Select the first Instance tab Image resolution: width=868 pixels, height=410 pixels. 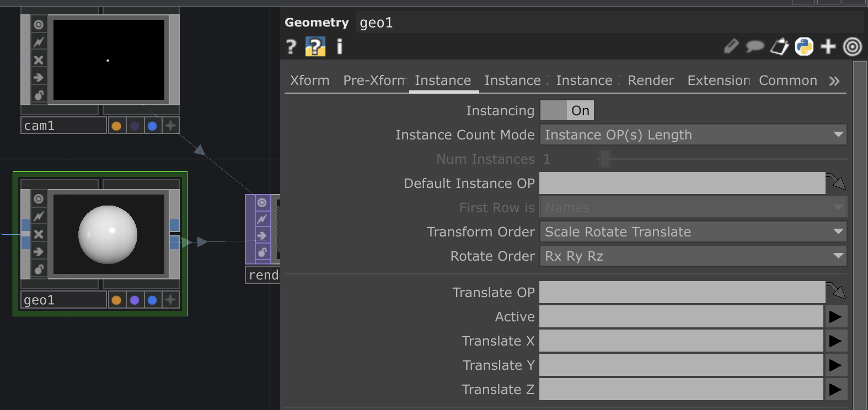point(443,80)
